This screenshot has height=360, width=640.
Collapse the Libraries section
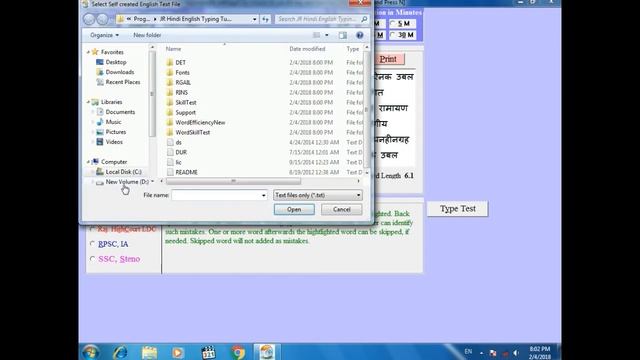click(89, 102)
